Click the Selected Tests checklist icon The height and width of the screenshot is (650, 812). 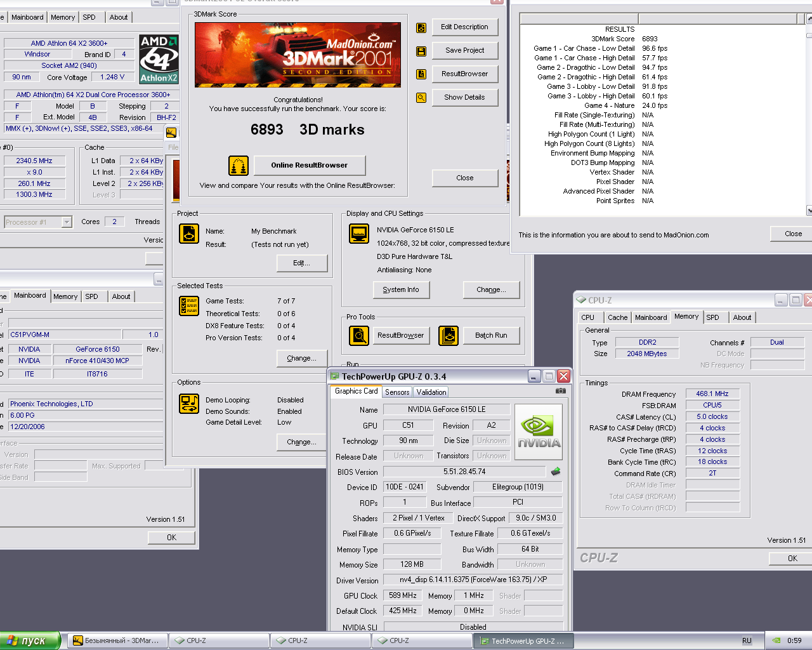point(189,306)
